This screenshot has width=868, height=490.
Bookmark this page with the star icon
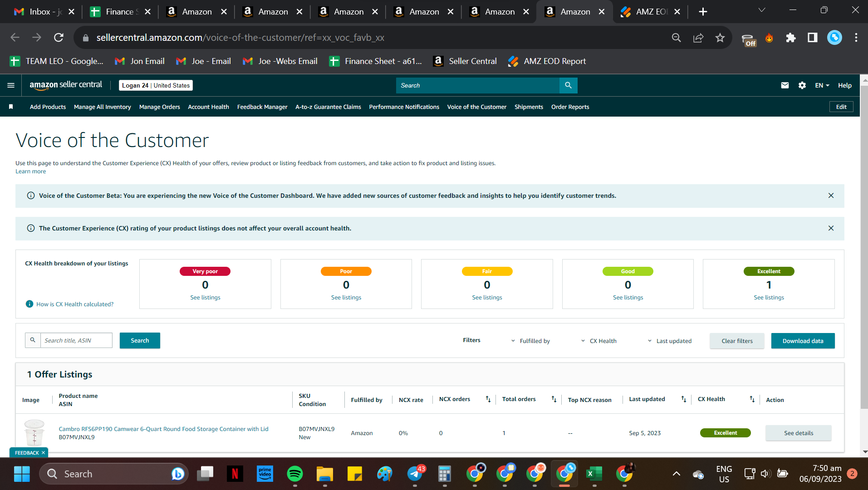(720, 38)
